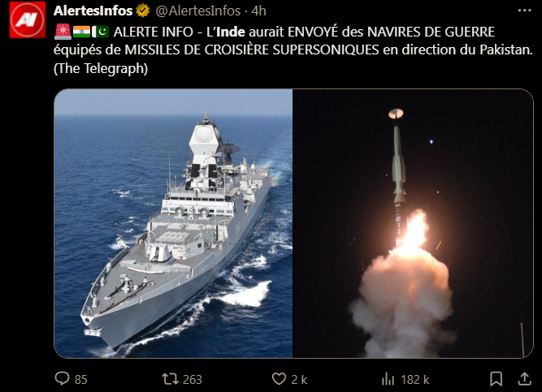Click the 263 reposts count
This screenshot has width=542, height=392.
coord(193,380)
